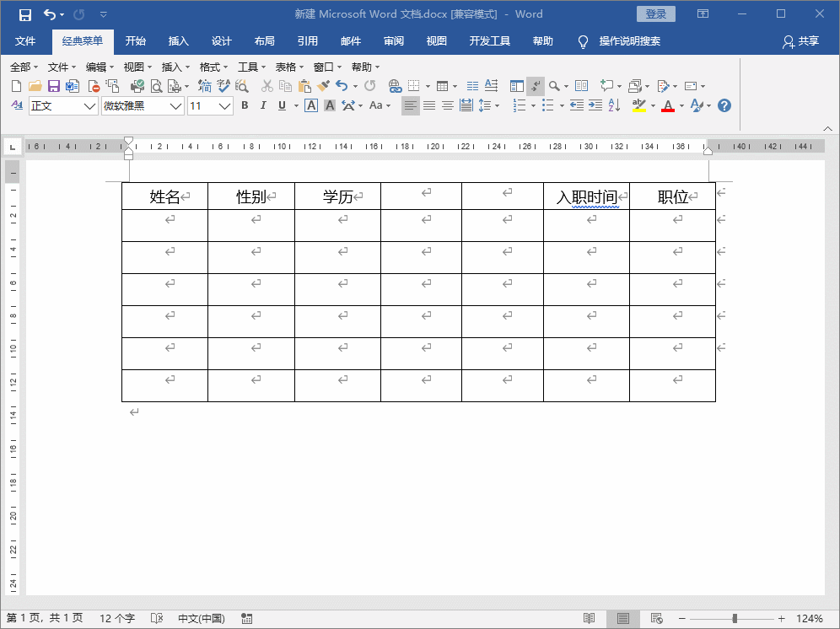Viewport: 840px width, 629px height.
Task: Toggle Italic formatting
Action: coord(263,105)
